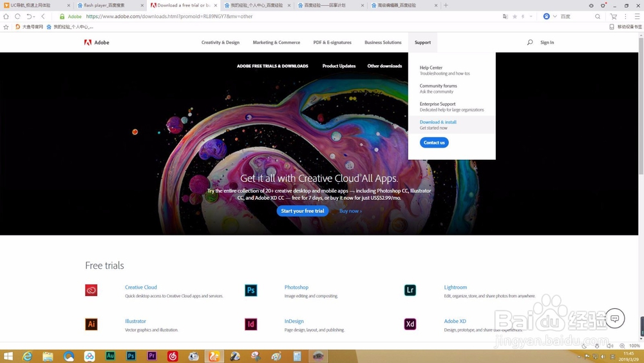Open the Business Solutions menu
Screen dimensions: 644x363
(x=383, y=43)
